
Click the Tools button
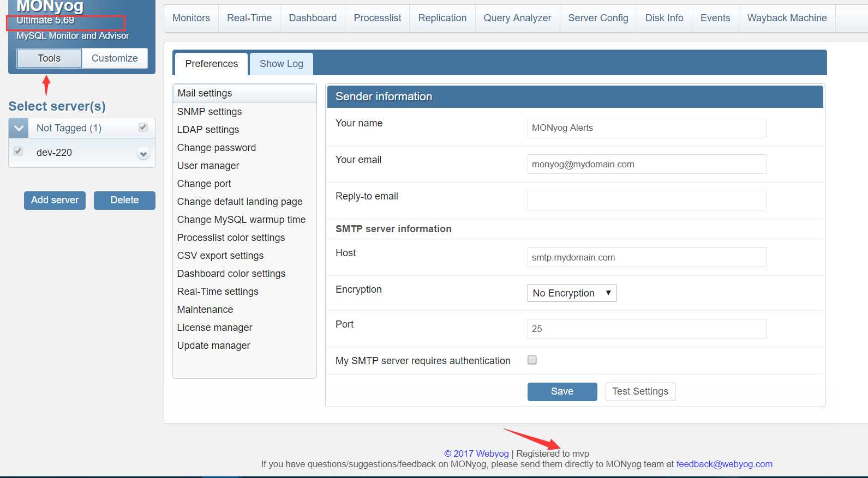click(x=49, y=58)
